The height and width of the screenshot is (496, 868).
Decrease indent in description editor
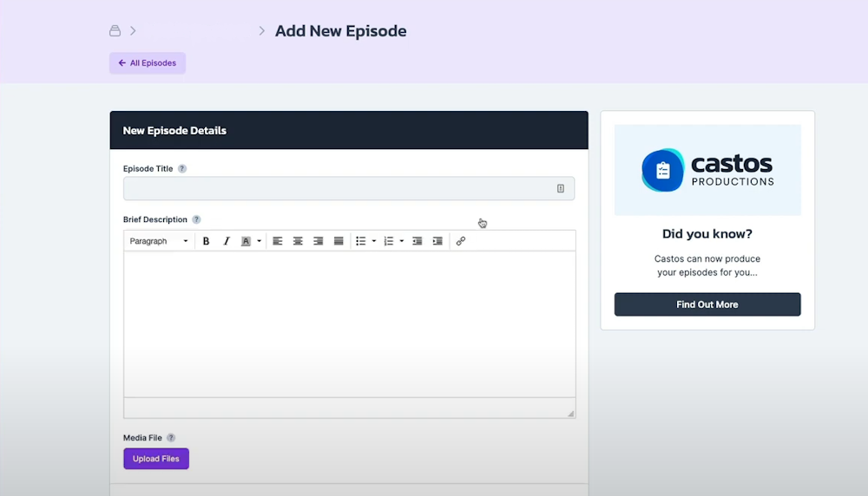418,241
